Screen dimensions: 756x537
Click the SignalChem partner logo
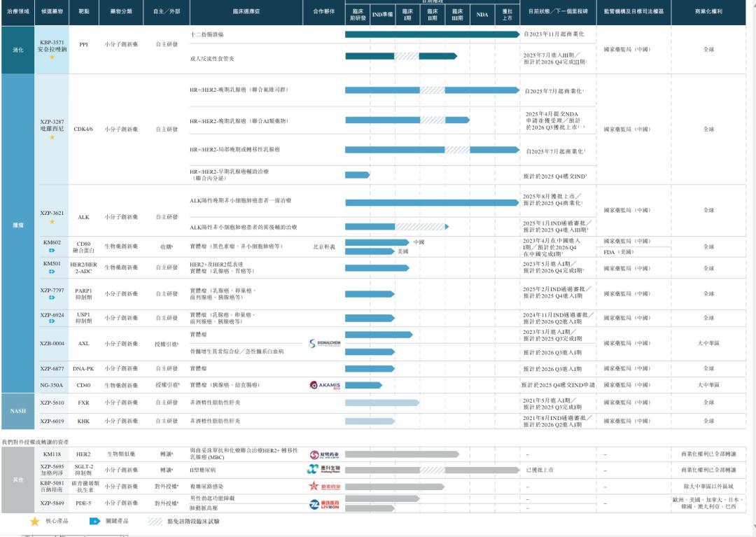point(325,343)
